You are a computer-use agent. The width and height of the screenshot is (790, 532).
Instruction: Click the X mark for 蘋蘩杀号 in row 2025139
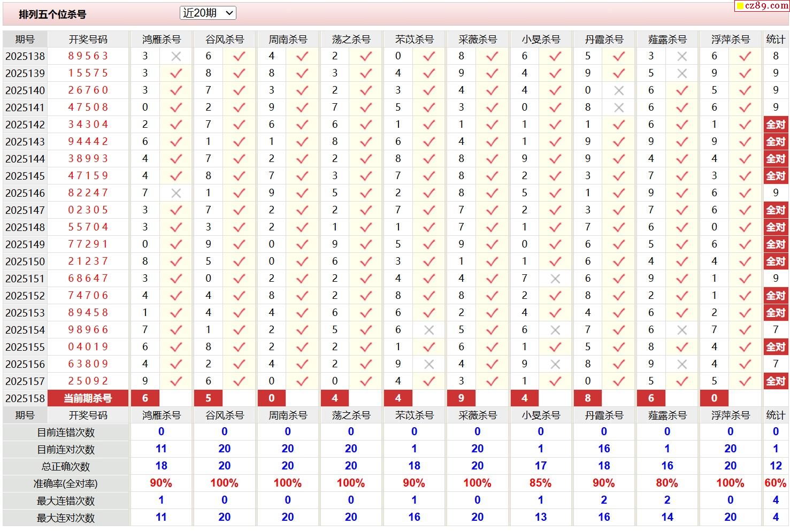tap(682, 73)
